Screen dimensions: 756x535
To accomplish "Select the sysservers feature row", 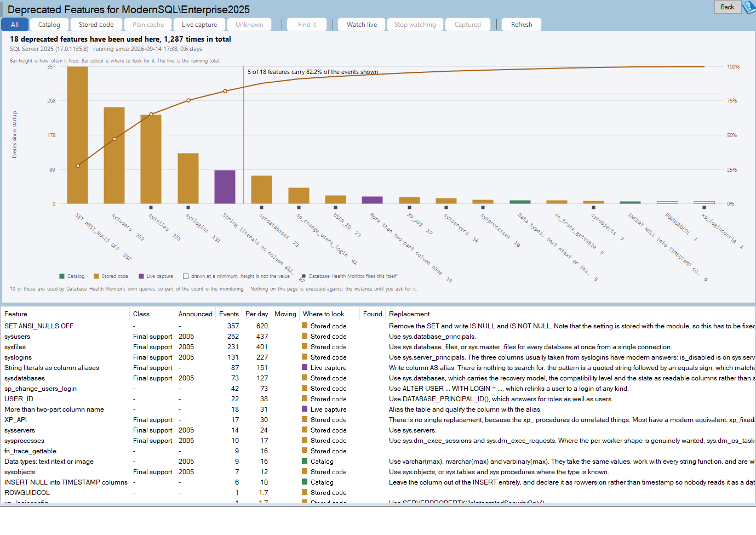I will coord(378,430).
